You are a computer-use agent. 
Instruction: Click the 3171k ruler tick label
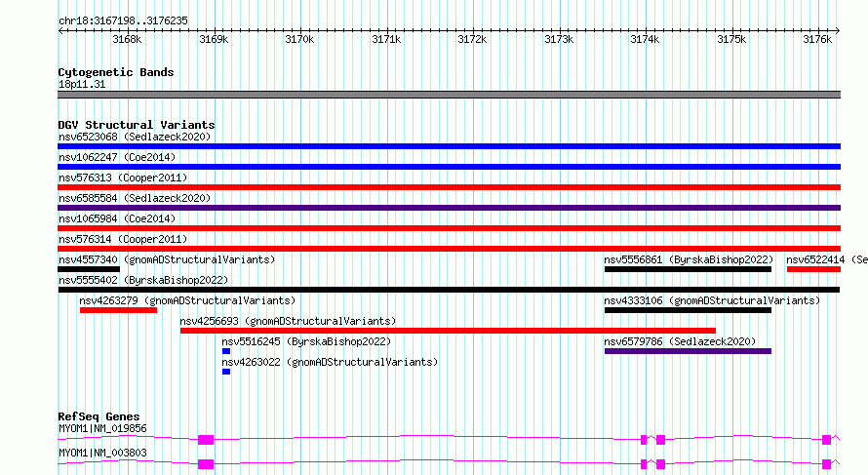[386, 39]
